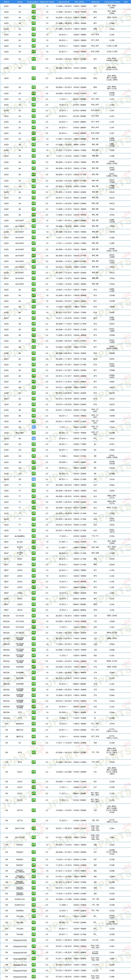The width and height of the screenshot is (131, 980).
Task: Click fuel icon in SEAT ALTEA 5P1 row
Action: coord(34,542)
